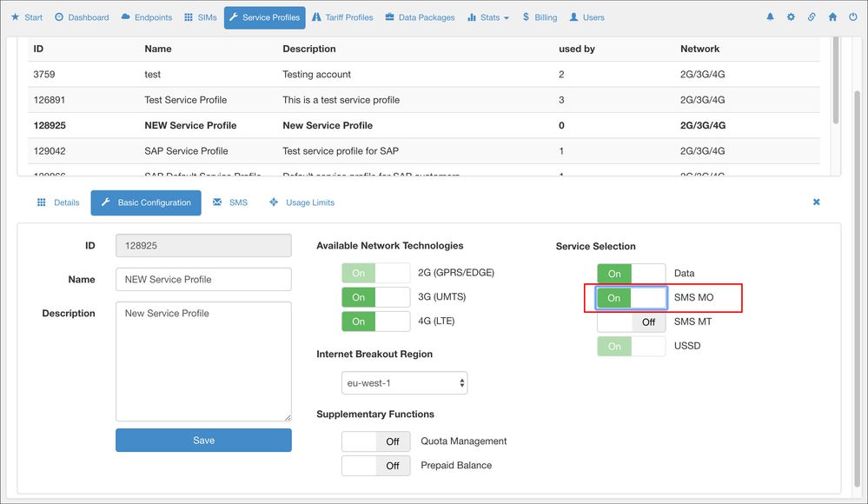Click the Description column header
Viewport: 868px width, 504px height.
click(x=309, y=49)
